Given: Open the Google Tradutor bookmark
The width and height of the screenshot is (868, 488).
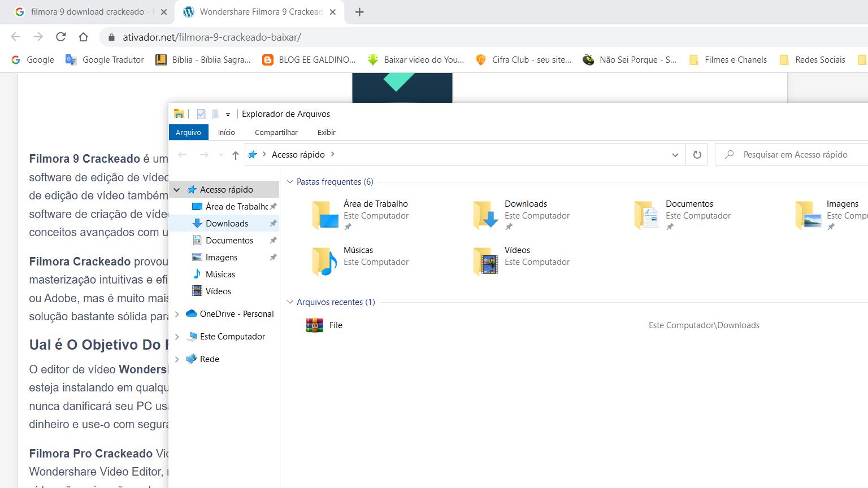Looking at the screenshot, I should [x=105, y=60].
